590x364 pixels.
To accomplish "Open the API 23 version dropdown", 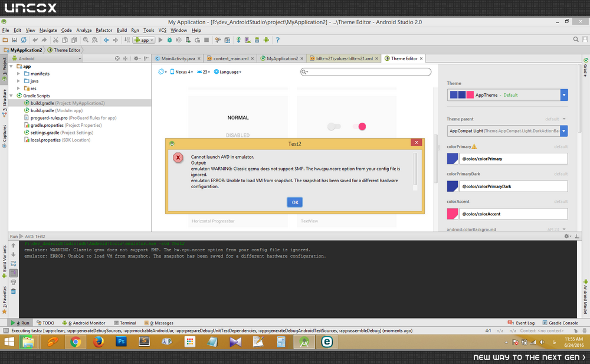I will (203, 72).
